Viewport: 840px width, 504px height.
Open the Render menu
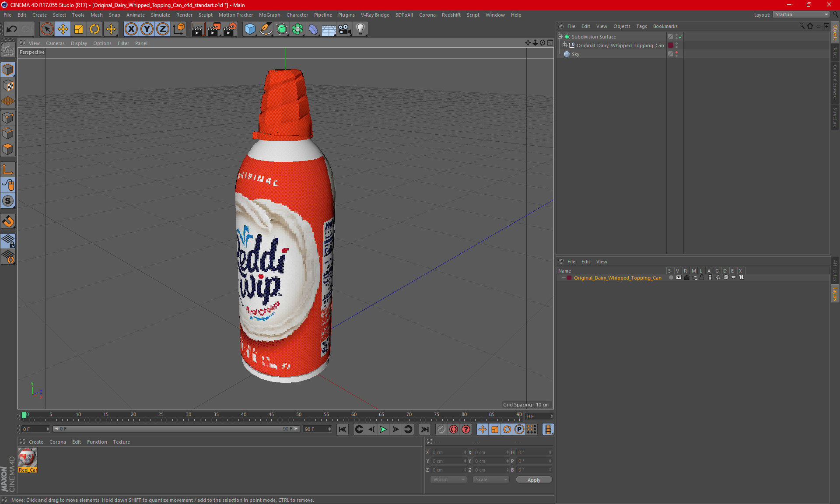click(x=184, y=15)
